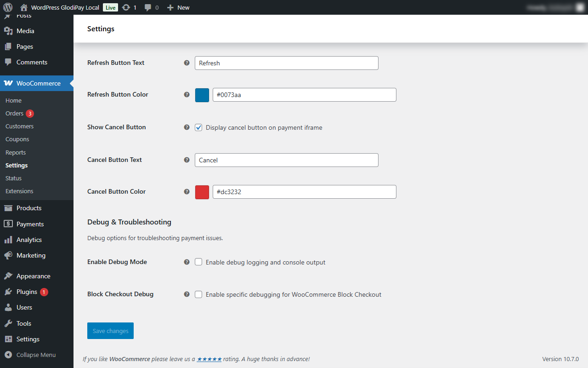Viewport: 588px width, 368px height.
Task: Enable debug logging and console output checkbox
Action: [x=198, y=262]
